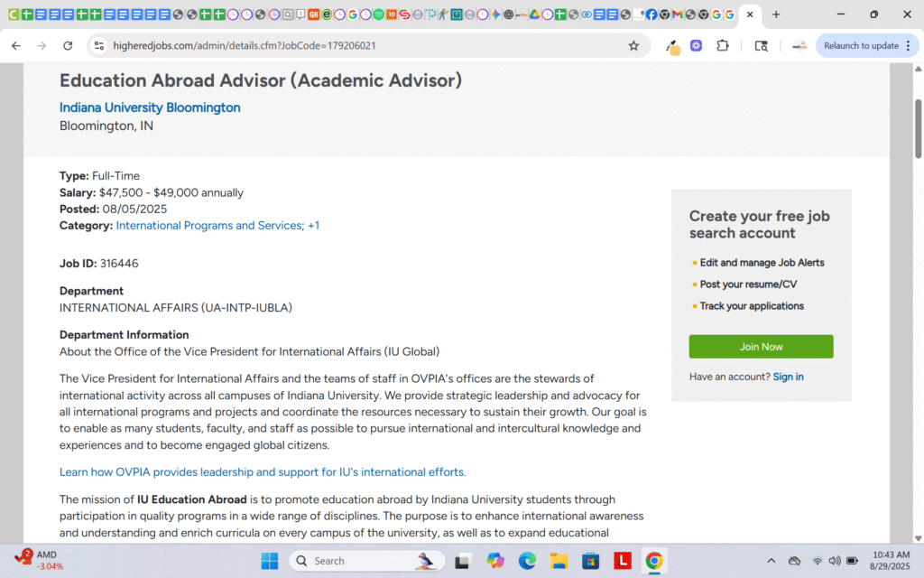924x578 pixels.
Task: Reload the HigherEdJobs page
Action: (x=68, y=45)
